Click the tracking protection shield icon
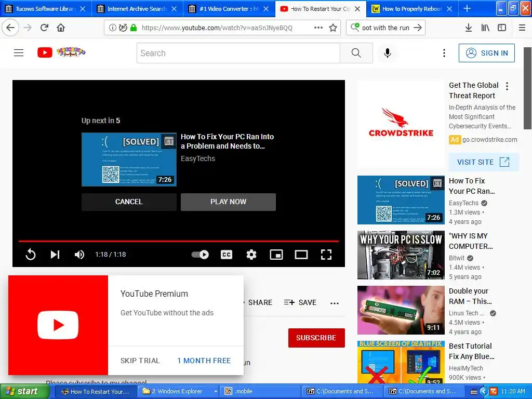The height and width of the screenshot is (399, 532). [123, 28]
